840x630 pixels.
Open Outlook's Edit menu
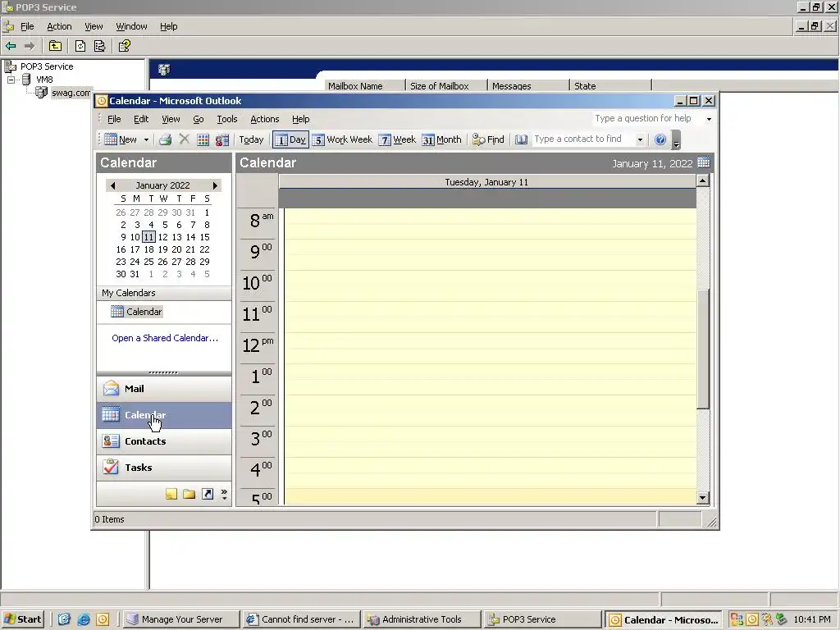141,119
